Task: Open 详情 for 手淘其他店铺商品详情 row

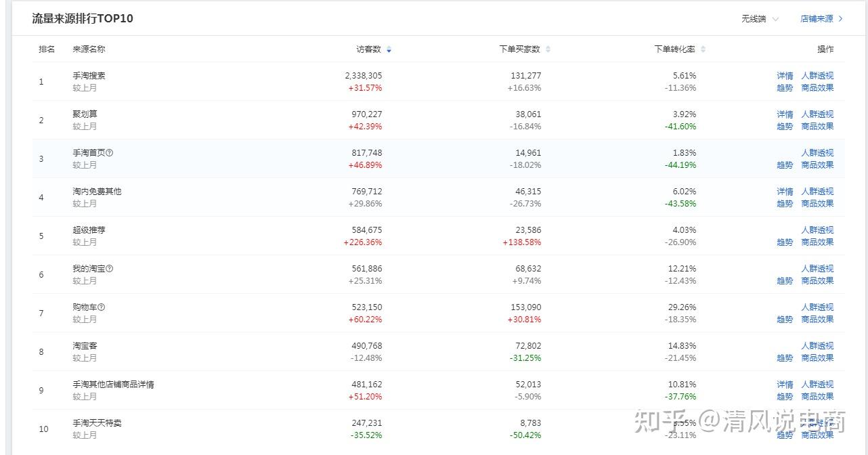Action: click(x=785, y=385)
